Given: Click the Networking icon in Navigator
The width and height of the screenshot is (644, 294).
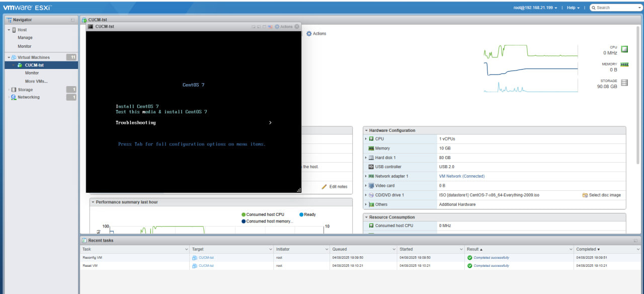Looking at the screenshot, I should click(14, 97).
